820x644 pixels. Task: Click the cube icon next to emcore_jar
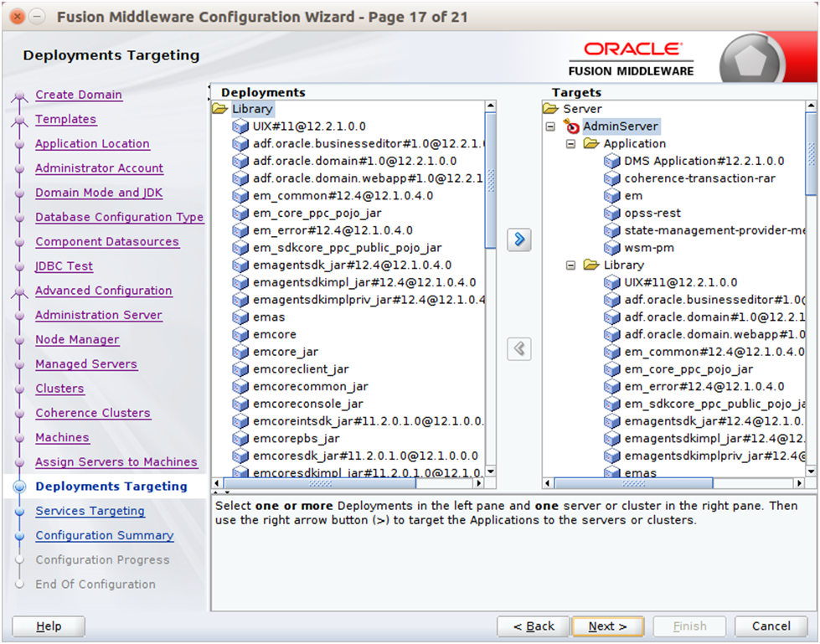click(x=240, y=352)
